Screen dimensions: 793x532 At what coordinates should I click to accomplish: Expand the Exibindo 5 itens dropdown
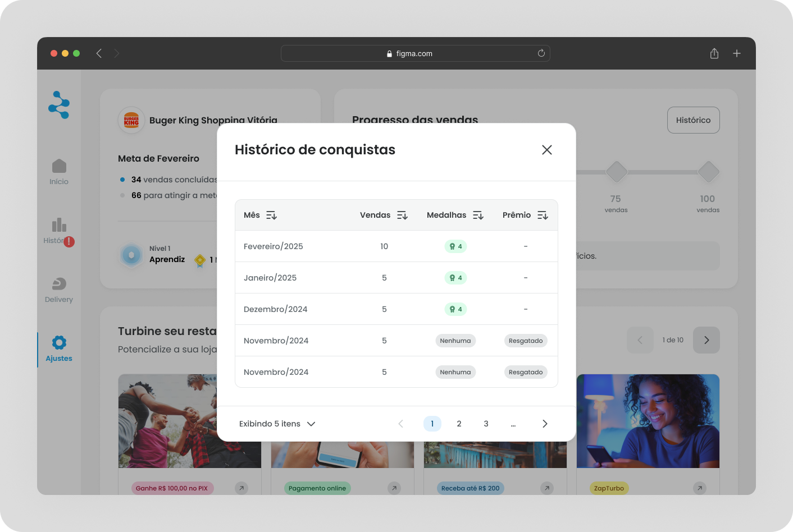pos(277,424)
